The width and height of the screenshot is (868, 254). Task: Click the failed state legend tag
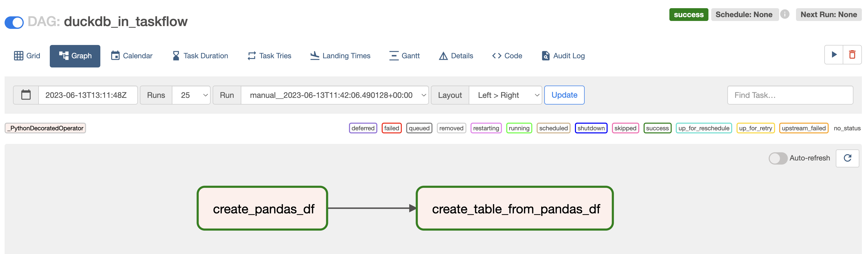pyautogui.click(x=392, y=128)
